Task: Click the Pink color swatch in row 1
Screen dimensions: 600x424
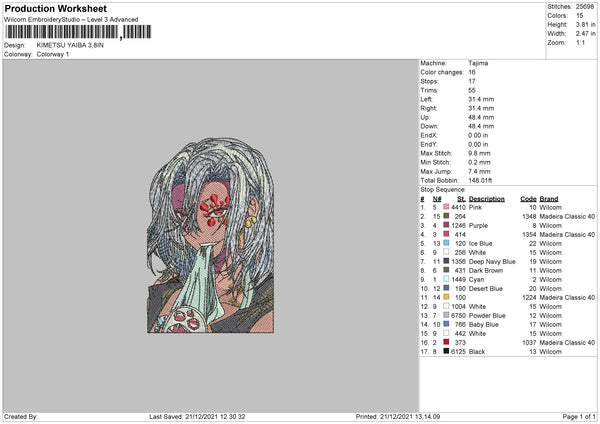Action: pos(446,207)
